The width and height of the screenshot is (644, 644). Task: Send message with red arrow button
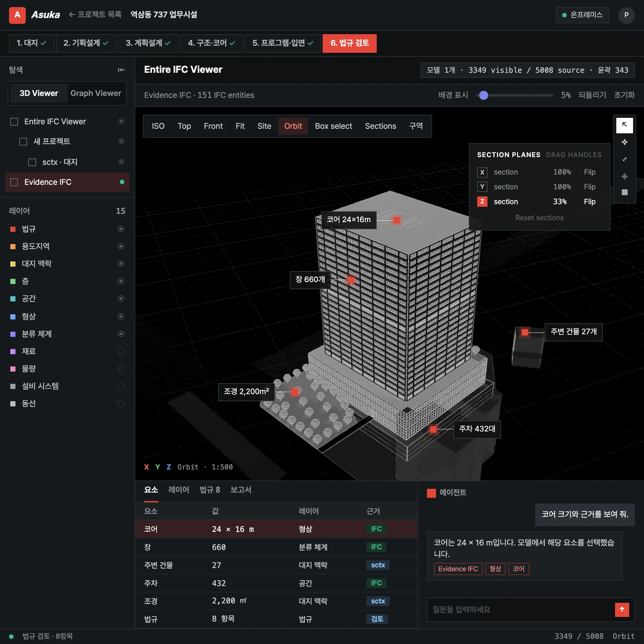622,610
